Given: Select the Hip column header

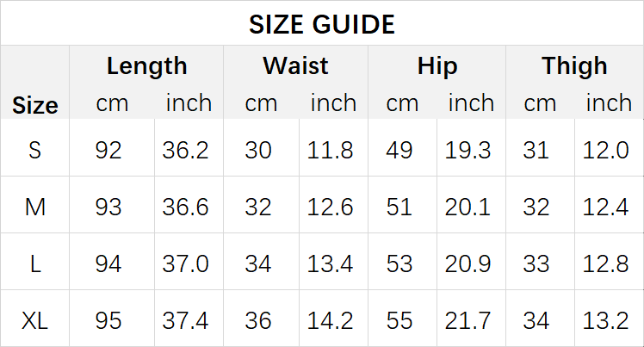Looking at the screenshot, I should [437, 65].
